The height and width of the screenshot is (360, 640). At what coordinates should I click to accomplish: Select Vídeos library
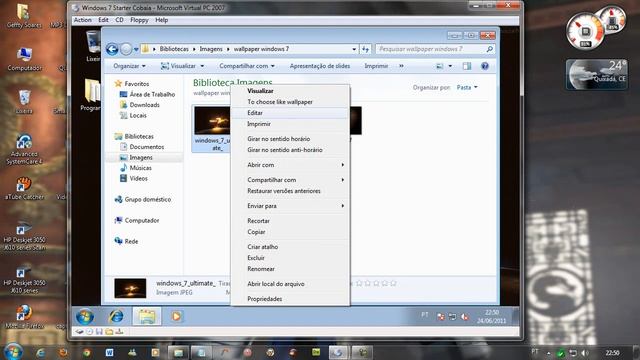point(138,178)
